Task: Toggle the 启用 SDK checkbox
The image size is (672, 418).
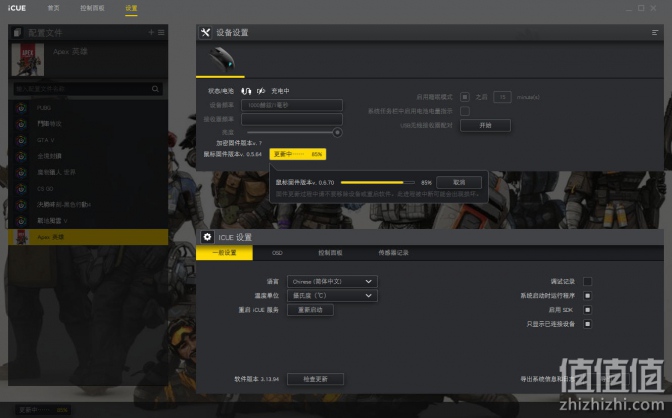Action: pos(588,310)
